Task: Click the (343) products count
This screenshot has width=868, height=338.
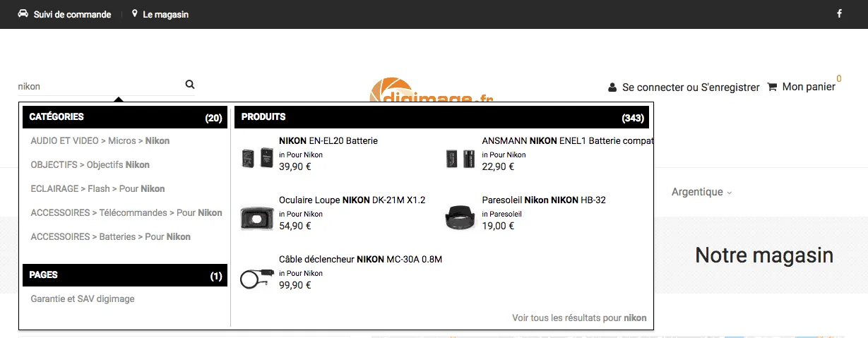Action: point(634,118)
